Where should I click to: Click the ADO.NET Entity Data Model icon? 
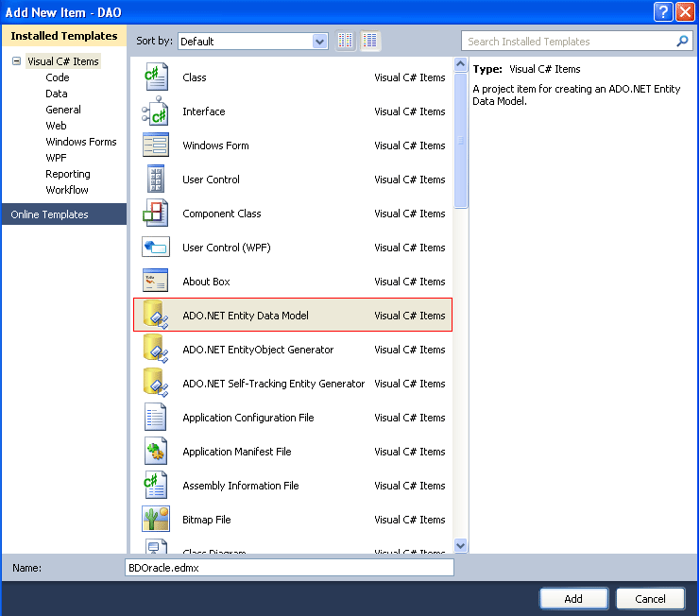tap(156, 316)
